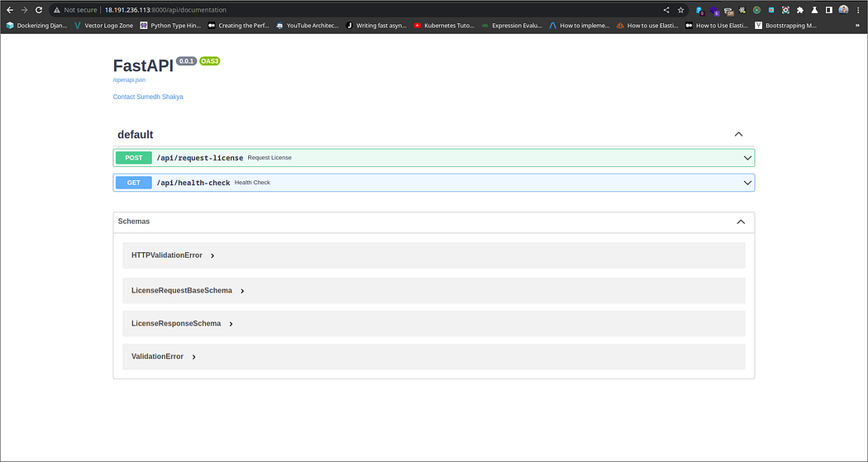Image resolution: width=868 pixels, height=462 pixels.
Task: Open Chrome three-dot menu
Action: pos(858,10)
